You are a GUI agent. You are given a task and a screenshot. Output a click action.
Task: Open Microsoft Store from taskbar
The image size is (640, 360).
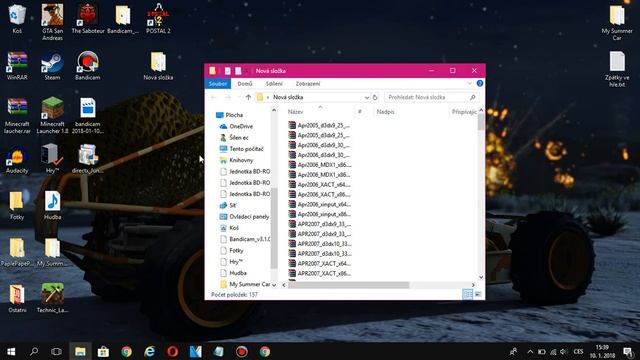(103, 351)
